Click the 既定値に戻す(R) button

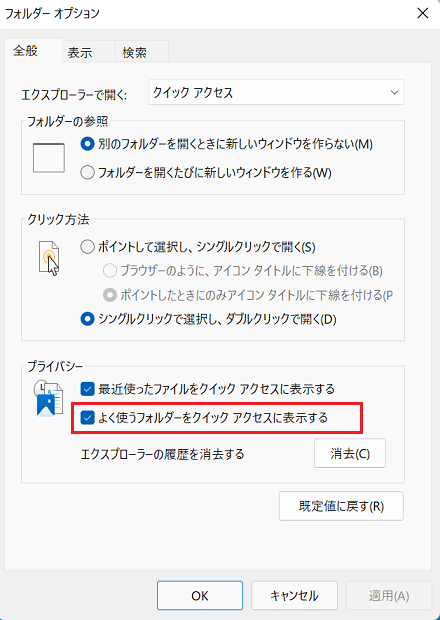pos(341,506)
